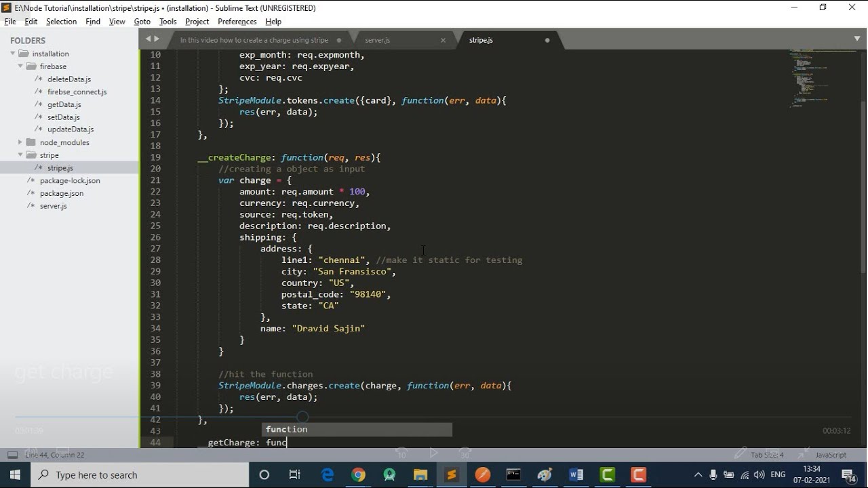Open the Goto menu
868x488 pixels.
[x=142, y=22]
